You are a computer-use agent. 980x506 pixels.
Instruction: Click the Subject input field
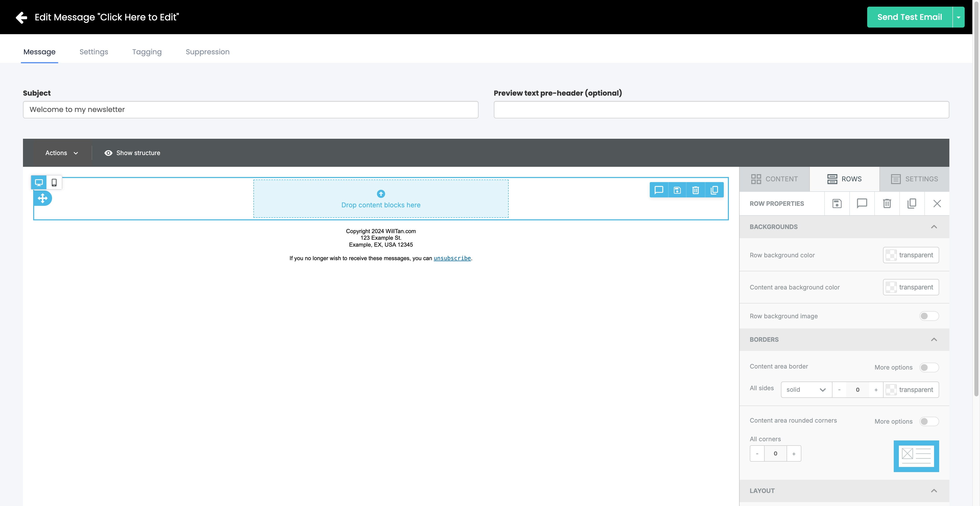tap(250, 109)
